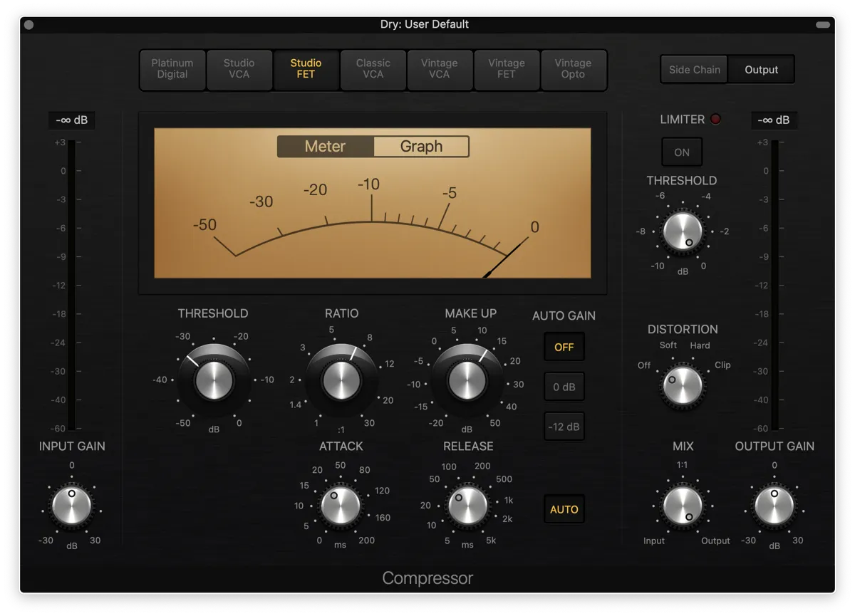The image size is (855, 616).
Task: Click the Distortion mode knob
Action: click(x=683, y=385)
